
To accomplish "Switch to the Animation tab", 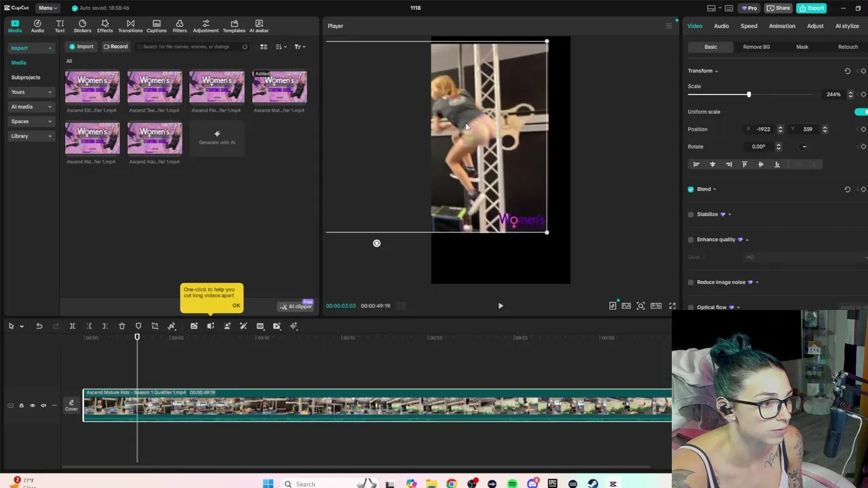I will coord(782,26).
